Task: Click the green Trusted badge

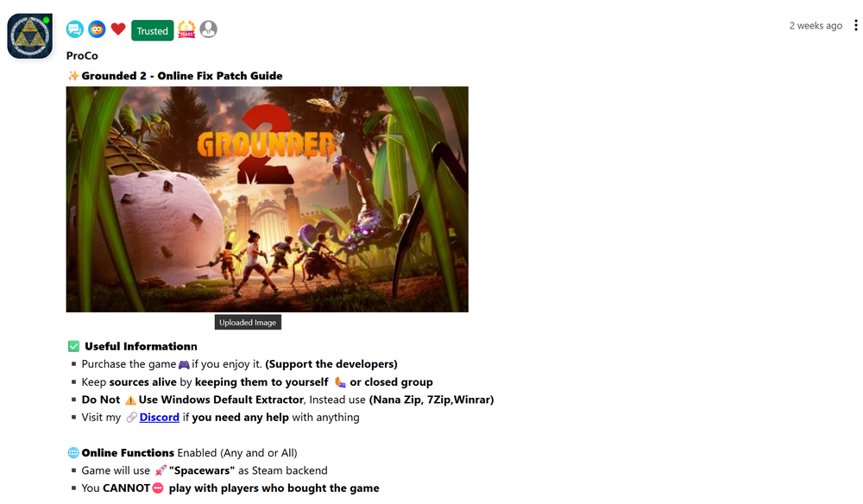Action: click(x=153, y=31)
